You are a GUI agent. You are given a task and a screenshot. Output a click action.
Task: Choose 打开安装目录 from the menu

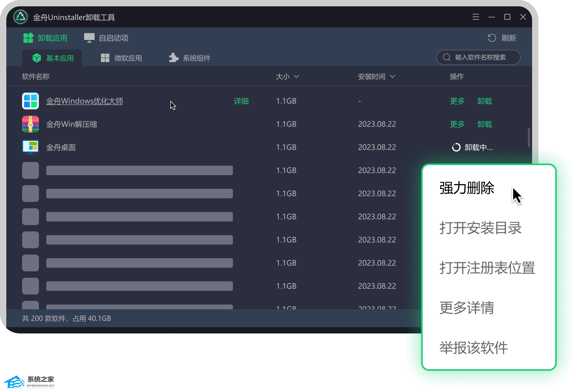point(481,228)
